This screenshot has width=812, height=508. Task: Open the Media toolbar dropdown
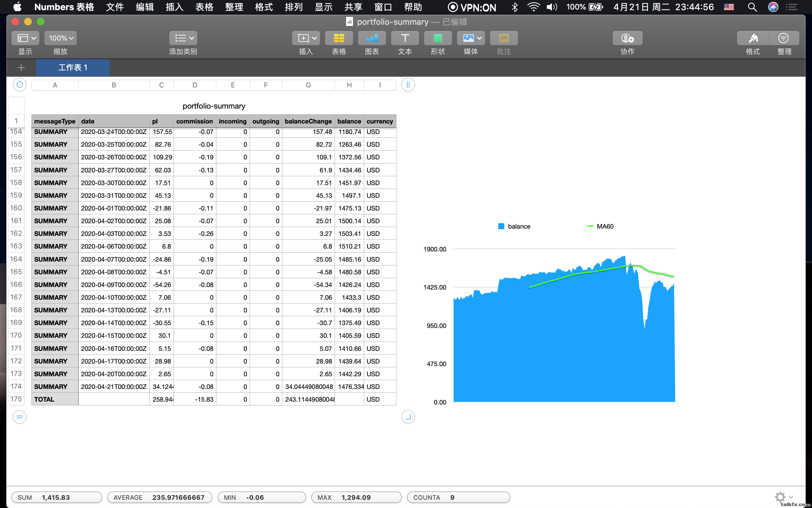(471, 38)
